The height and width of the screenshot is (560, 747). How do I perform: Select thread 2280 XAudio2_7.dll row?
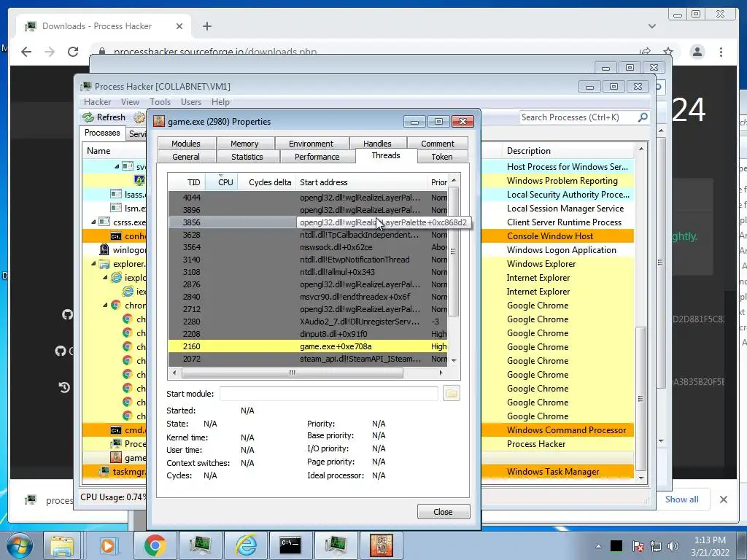coord(308,322)
